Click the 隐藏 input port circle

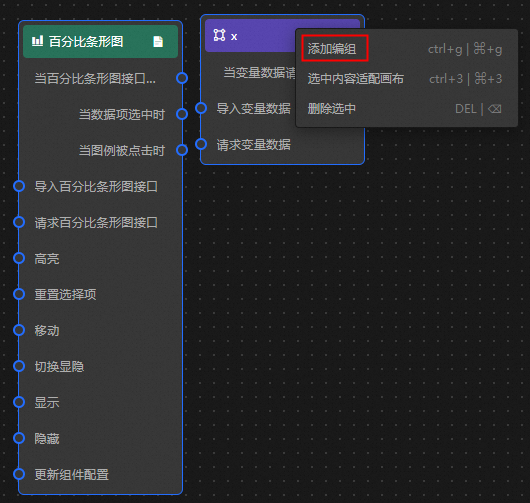[x=19, y=438]
